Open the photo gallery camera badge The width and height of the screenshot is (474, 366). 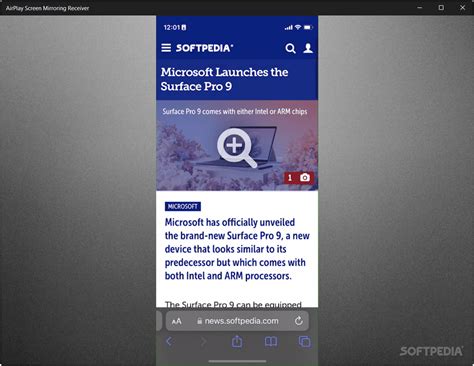(299, 178)
